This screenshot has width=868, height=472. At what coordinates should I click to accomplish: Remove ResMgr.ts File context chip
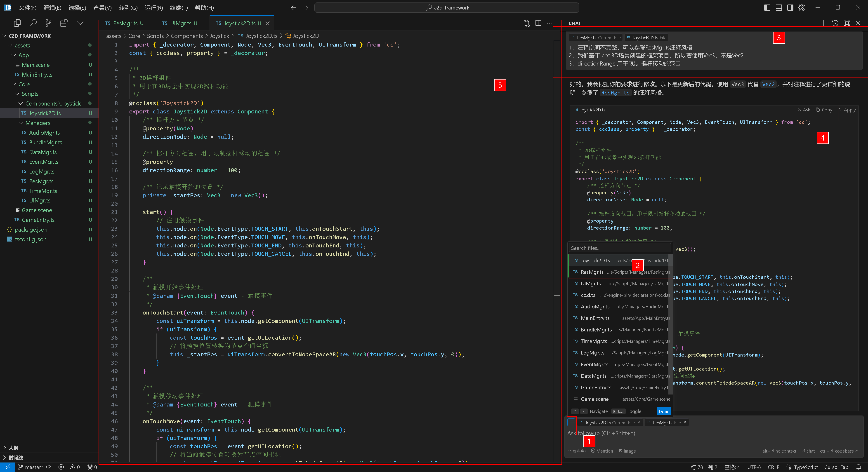685,422
